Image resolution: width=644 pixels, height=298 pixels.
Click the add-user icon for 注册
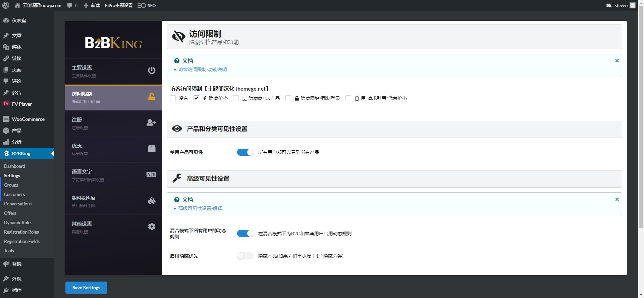(x=151, y=123)
